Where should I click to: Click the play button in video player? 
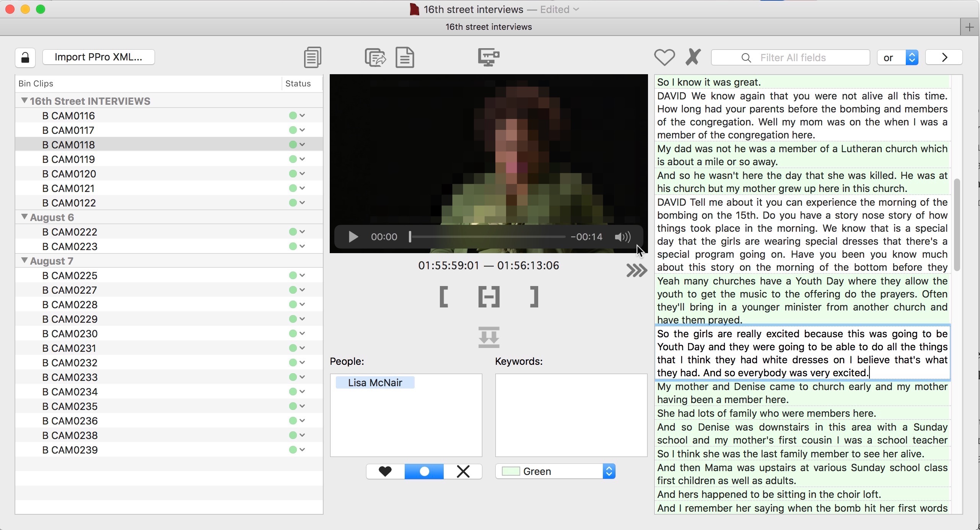(352, 236)
